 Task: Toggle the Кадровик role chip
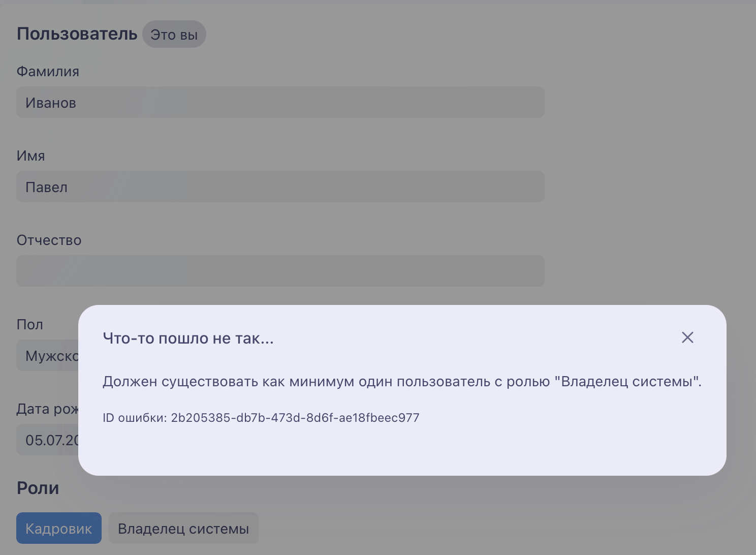(x=59, y=528)
